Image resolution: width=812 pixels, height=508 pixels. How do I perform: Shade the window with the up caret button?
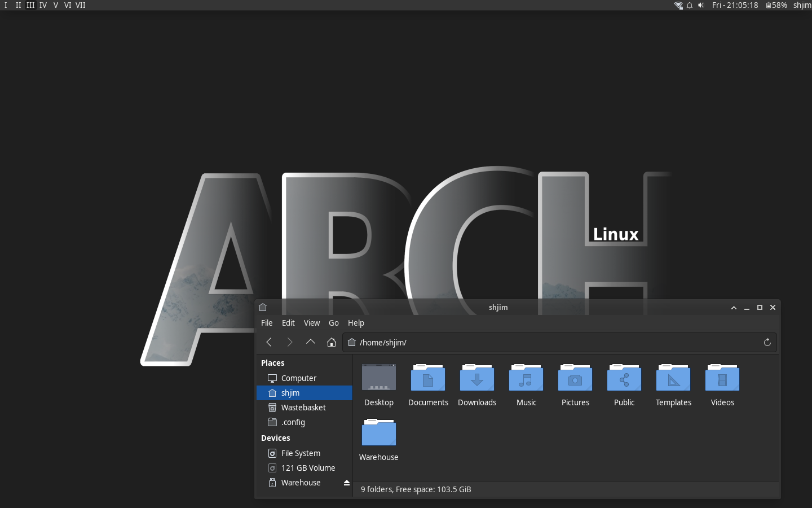[734, 308]
